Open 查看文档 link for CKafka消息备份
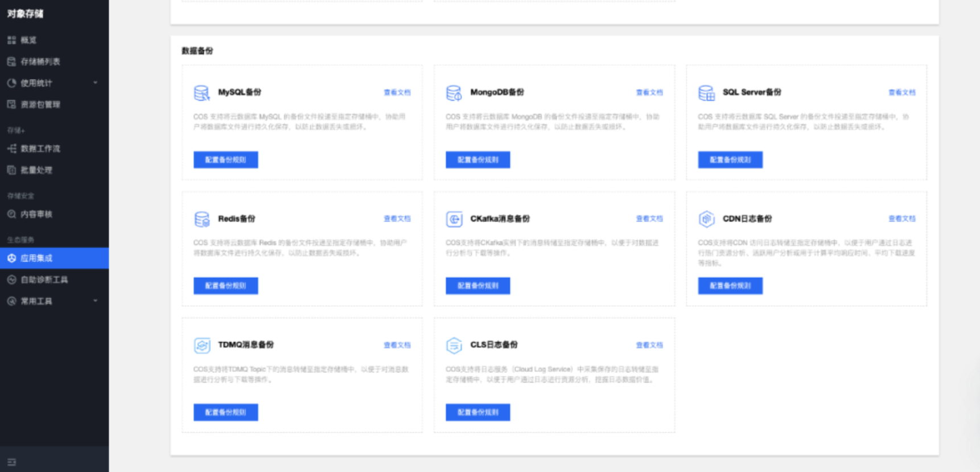980x472 pixels. 649,219
